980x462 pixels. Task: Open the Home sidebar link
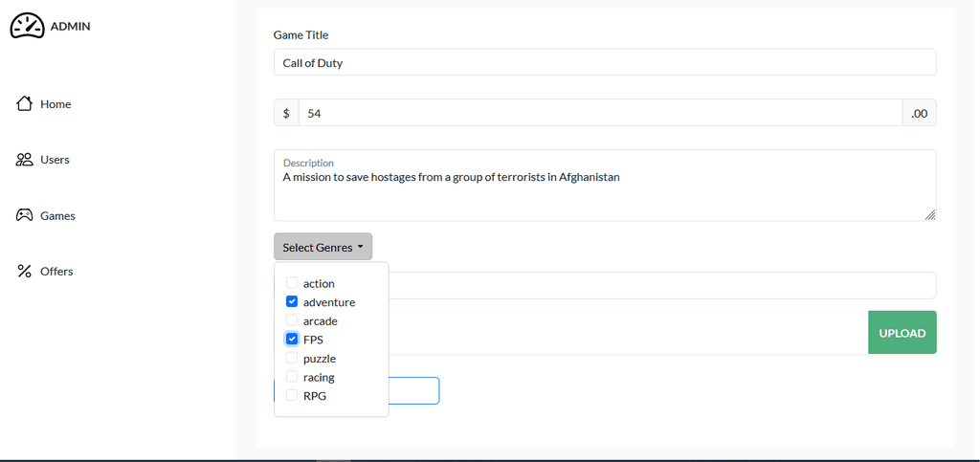pyautogui.click(x=43, y=103)
